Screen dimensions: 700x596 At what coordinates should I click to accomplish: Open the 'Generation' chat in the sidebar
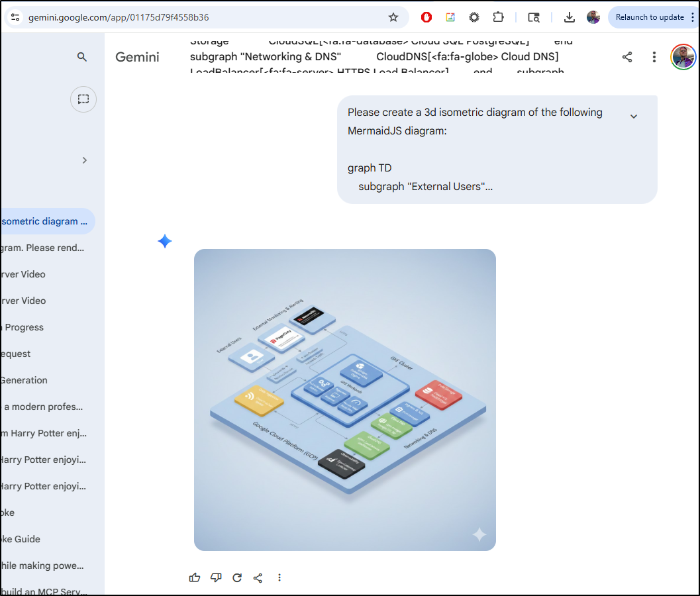coord(25,380)
